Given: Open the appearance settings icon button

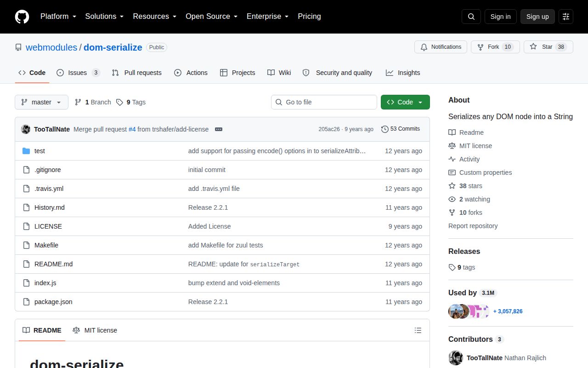Looking at the screenshot, I should 566,17.
